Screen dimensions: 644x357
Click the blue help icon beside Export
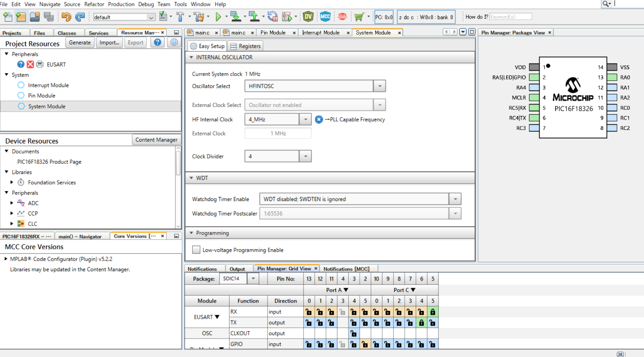pos(157,43)
